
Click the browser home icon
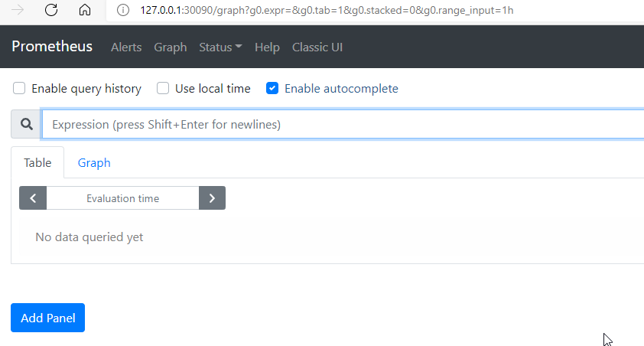pos(85,10)
